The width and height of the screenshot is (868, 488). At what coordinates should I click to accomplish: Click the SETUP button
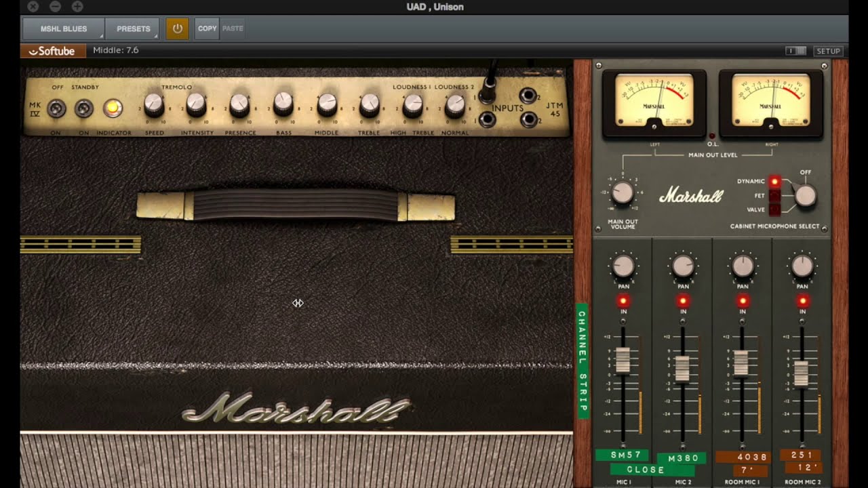coord(828,51)
